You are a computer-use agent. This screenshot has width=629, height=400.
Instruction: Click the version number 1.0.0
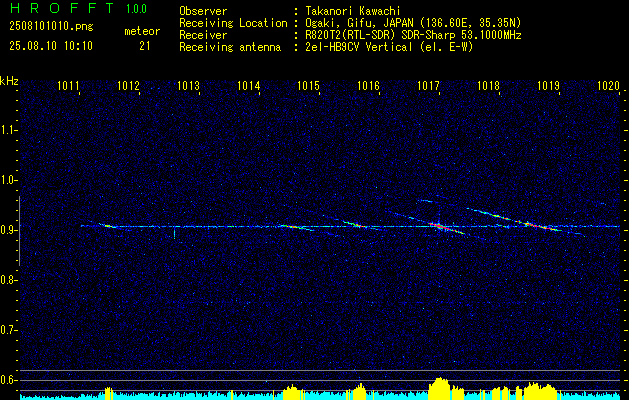(x=136, y=9)
